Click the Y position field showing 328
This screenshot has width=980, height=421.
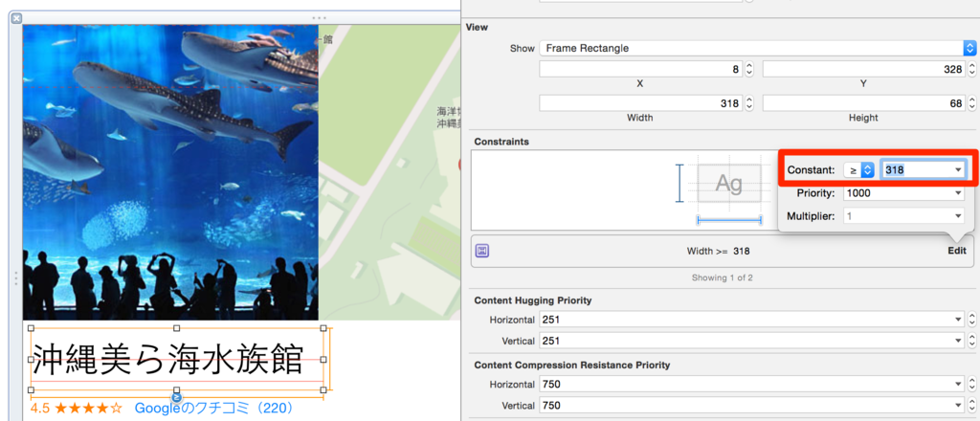[864, 69]
